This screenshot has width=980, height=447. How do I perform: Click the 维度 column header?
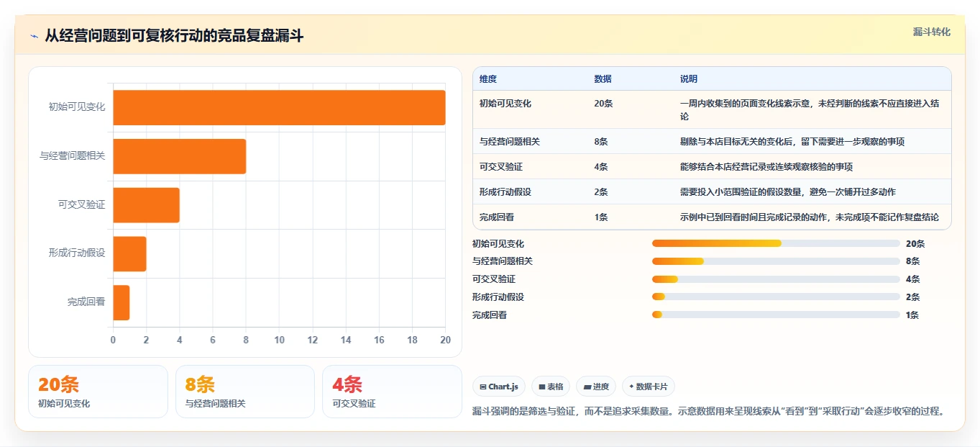pyautogui.click(x=488, y=79)
